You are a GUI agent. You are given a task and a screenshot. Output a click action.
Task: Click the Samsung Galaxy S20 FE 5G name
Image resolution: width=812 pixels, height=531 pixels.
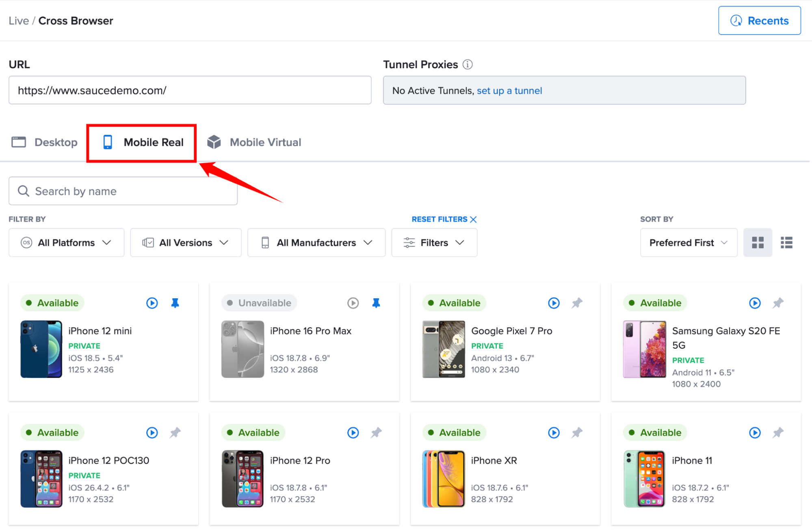[726, 338]
